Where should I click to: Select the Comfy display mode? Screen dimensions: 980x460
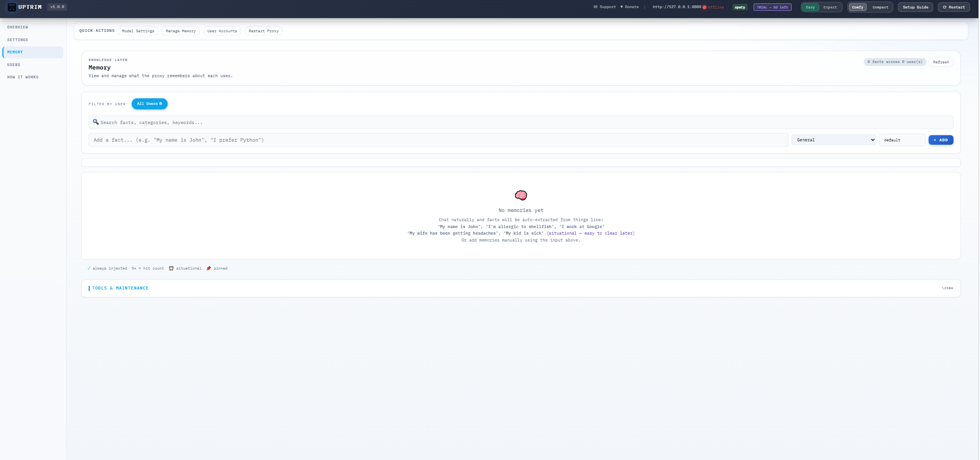click(x=857, y=7)
